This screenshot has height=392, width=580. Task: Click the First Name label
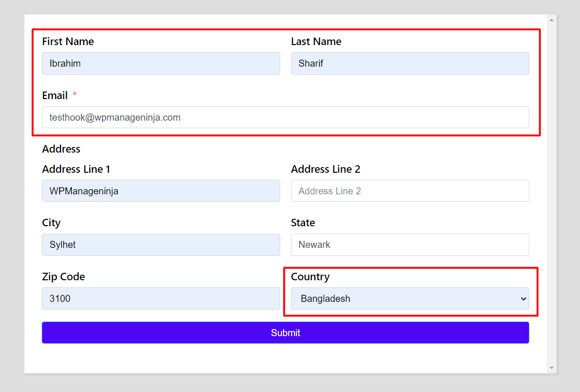click(x=68, y=41)
